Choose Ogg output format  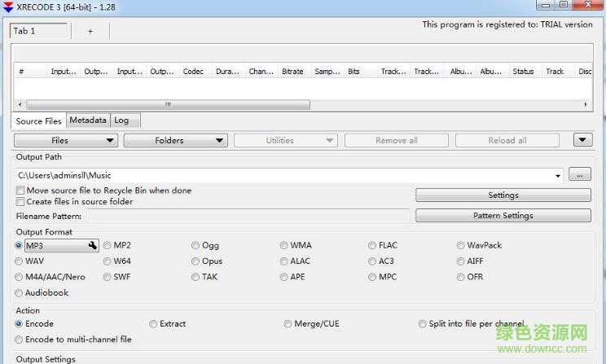195,245
